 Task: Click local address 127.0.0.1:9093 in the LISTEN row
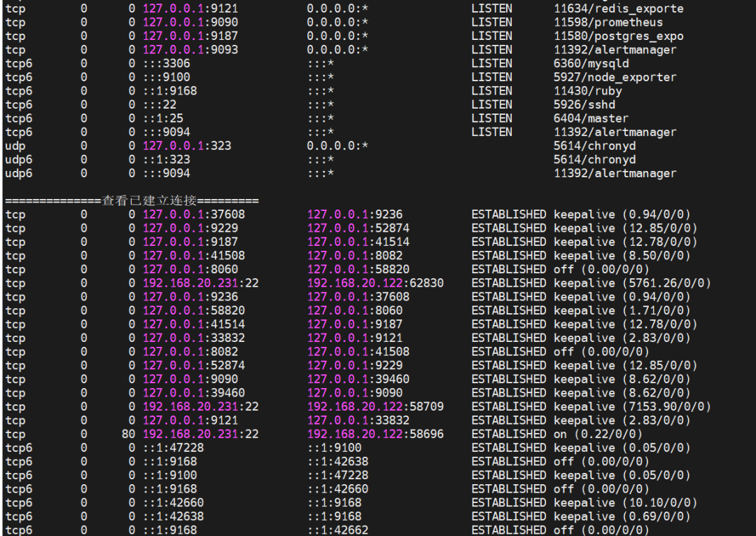point(190,50)
